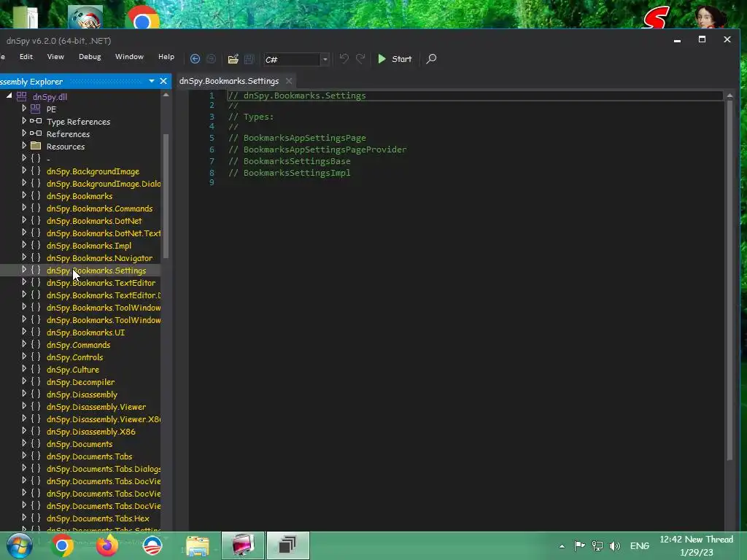The image size is (747, 560).
Task: Open the Edit menu
Action: tap(26, 57)
